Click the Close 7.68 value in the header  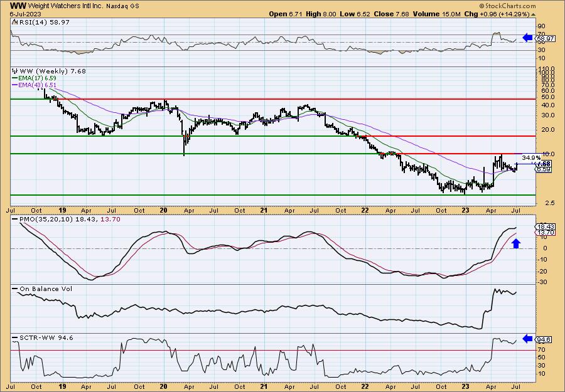pyautogui.click(x=391, y=14)
